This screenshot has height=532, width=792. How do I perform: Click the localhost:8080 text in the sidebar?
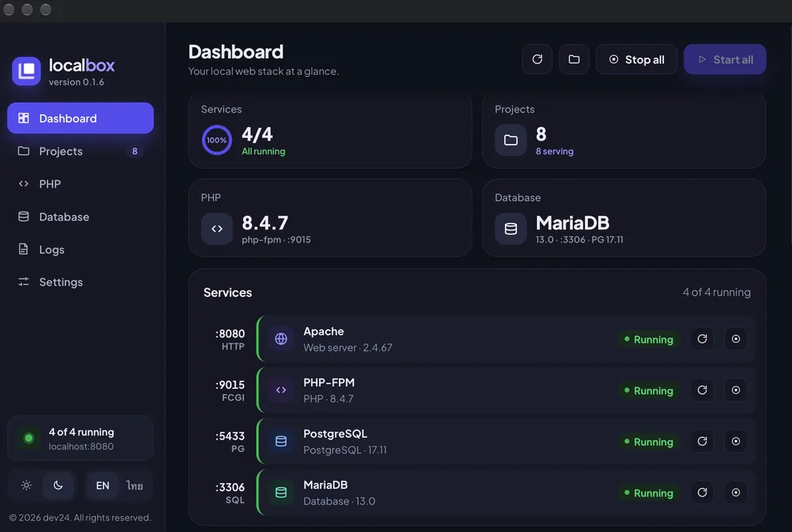pos(81,446)
